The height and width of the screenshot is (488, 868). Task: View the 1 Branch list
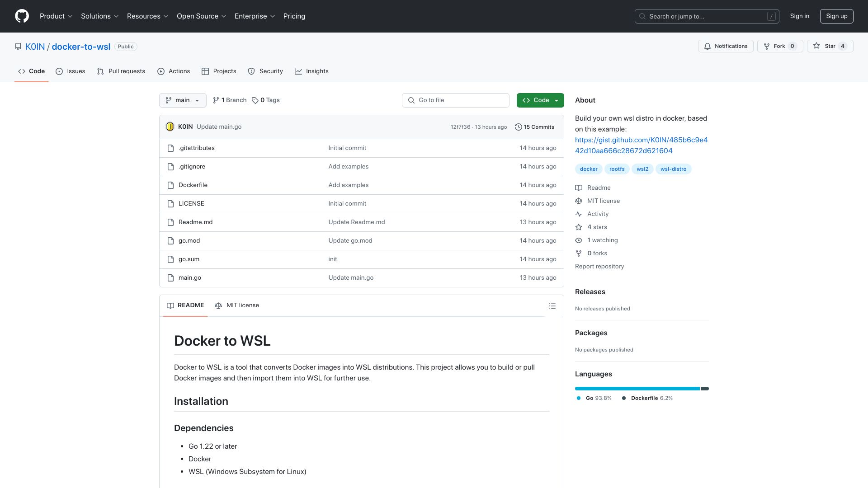(x=230, y=100)
